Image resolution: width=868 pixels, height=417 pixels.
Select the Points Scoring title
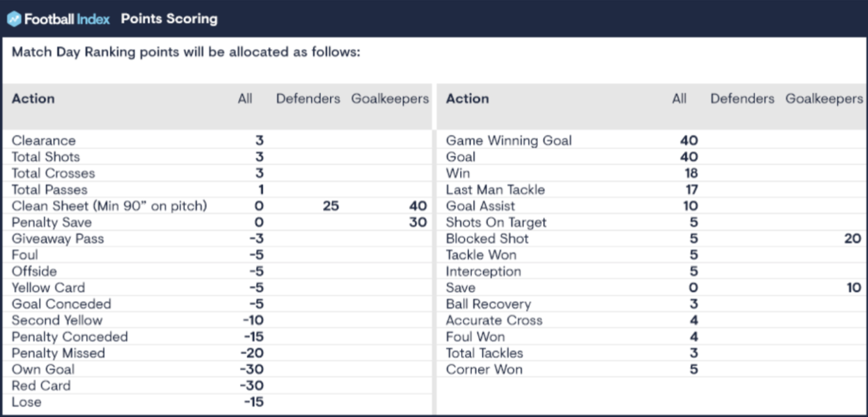pos(169,19)
